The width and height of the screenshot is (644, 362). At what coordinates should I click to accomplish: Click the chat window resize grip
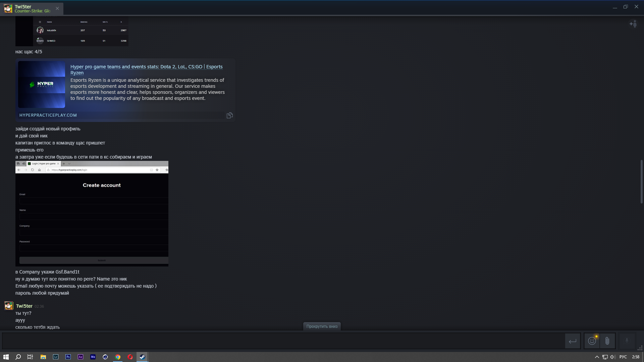click(x=640, y=348)
